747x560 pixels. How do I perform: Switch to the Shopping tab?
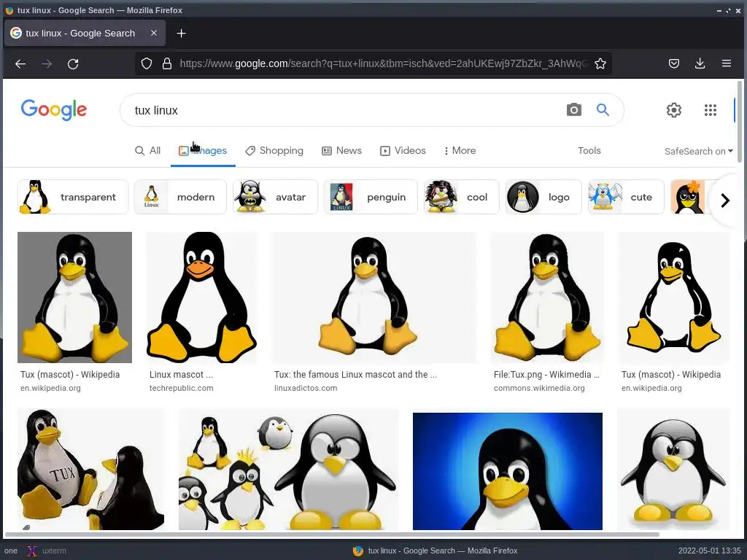coord(274,150)
